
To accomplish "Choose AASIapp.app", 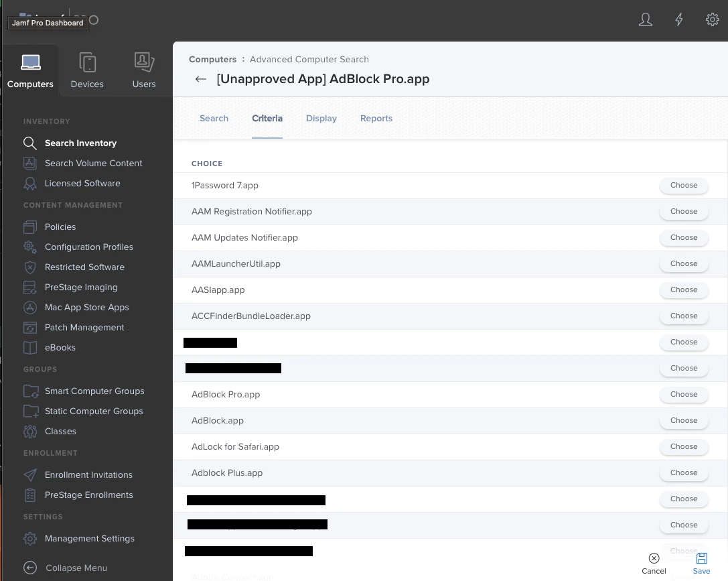I will 683,289.
